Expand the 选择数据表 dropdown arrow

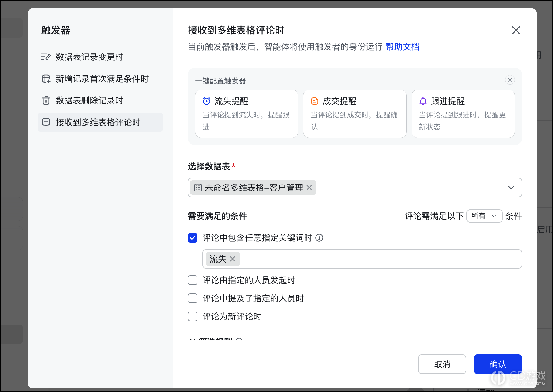[x=511, y=188]
